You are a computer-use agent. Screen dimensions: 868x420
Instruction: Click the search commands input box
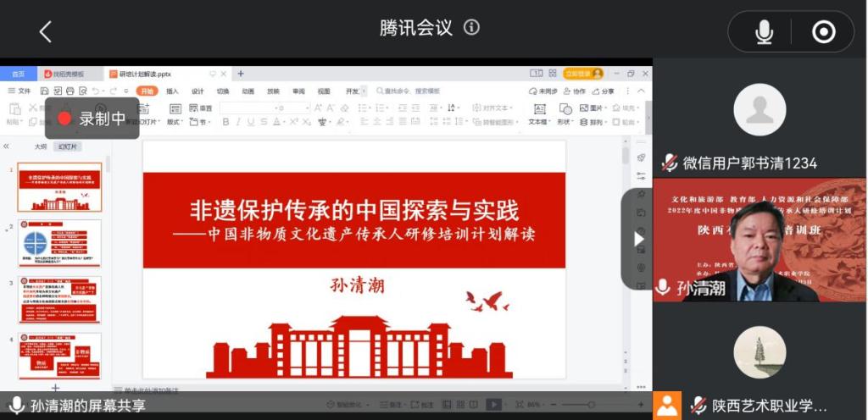coord(414,91)
